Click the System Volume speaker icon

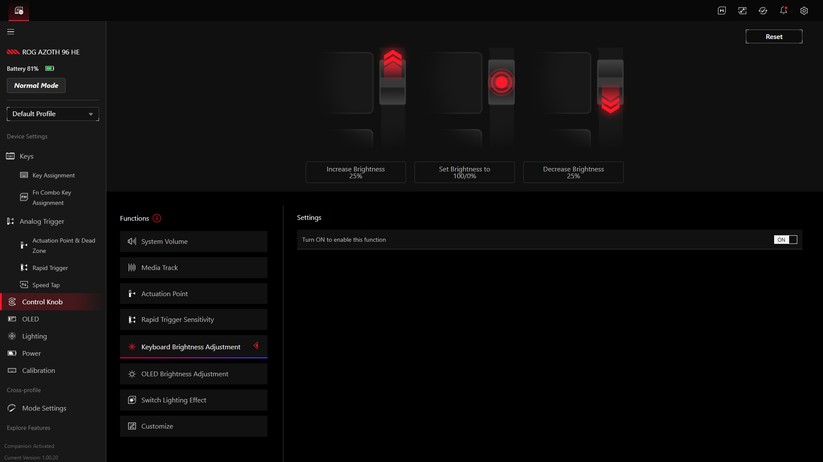pos(132,241)
